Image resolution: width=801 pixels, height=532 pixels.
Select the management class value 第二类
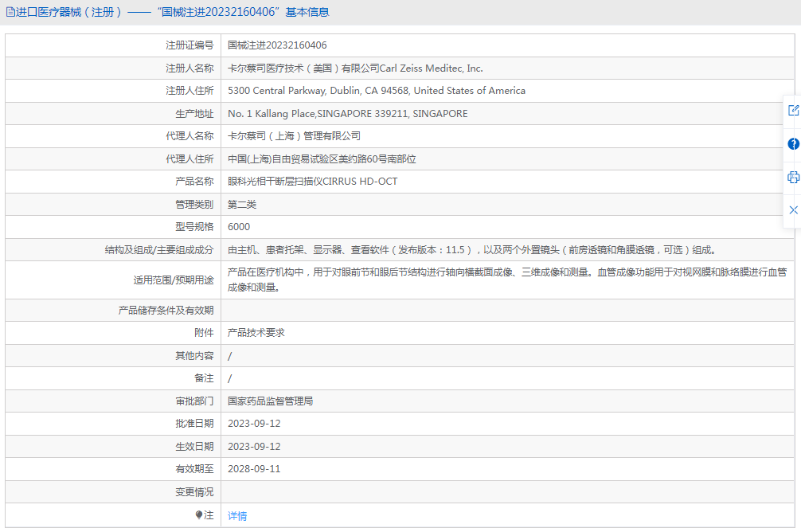coord(241,205)
